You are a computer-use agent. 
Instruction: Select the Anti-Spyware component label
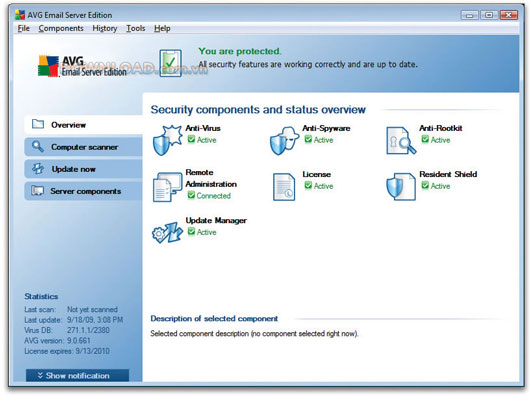pyautogui.click(x=326, y=128)
